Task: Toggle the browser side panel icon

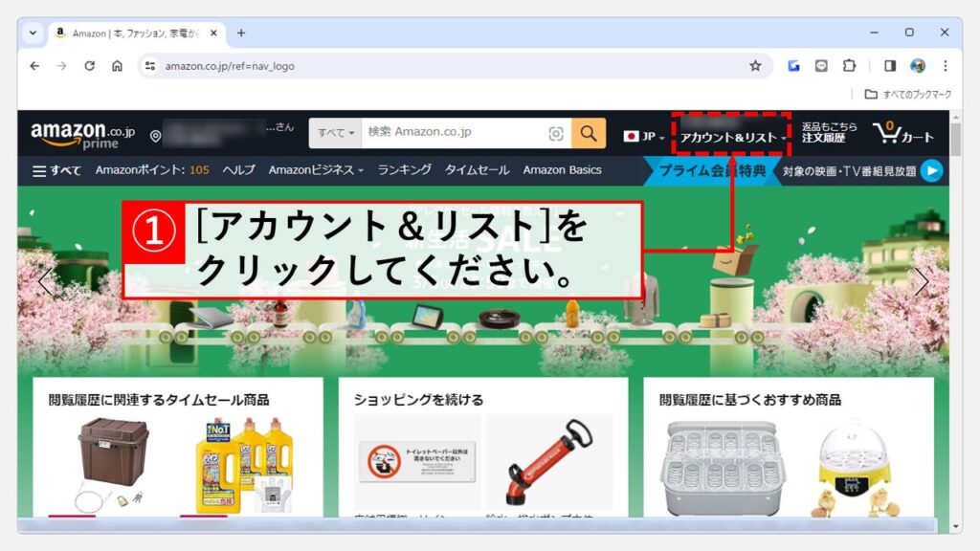Action: pos(890,66)
